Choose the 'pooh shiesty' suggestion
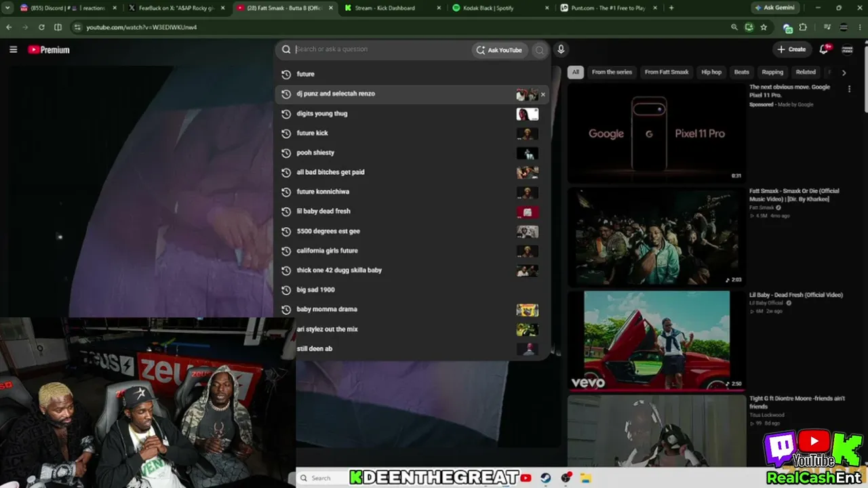This screenshot has height=488, width=868. click(x=412, y=152)
